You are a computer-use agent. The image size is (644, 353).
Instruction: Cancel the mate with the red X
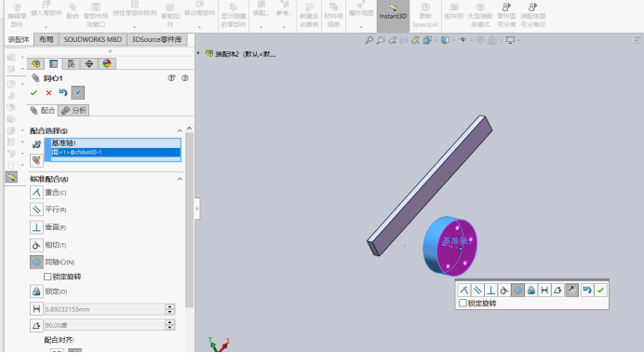(48, 93)
